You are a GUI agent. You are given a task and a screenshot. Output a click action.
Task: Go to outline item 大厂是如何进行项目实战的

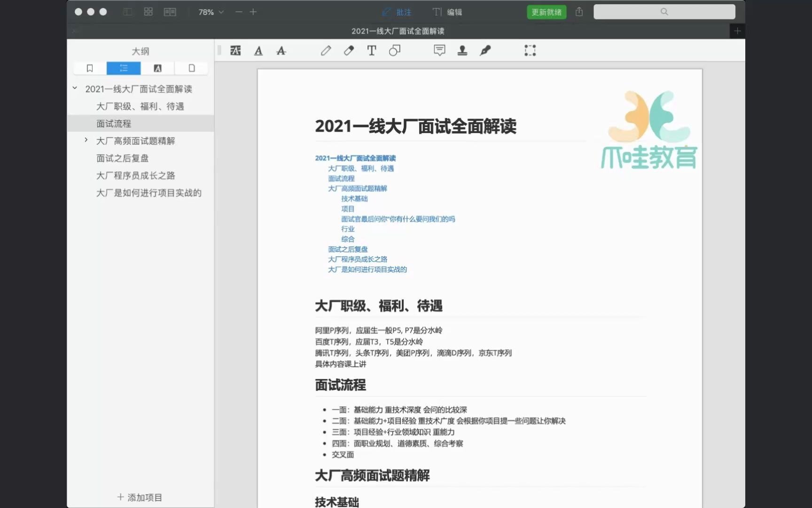tap(148, 193)
